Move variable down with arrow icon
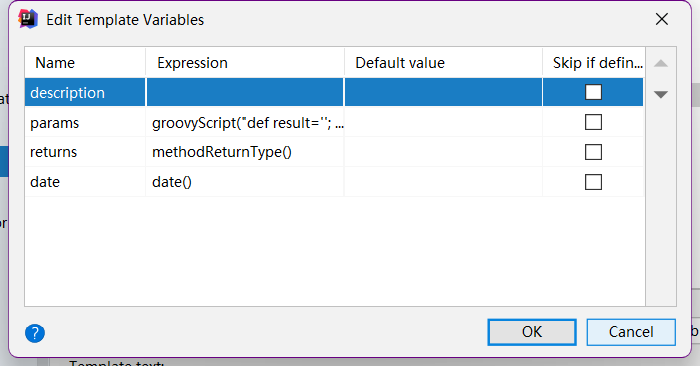 [661, 94]
